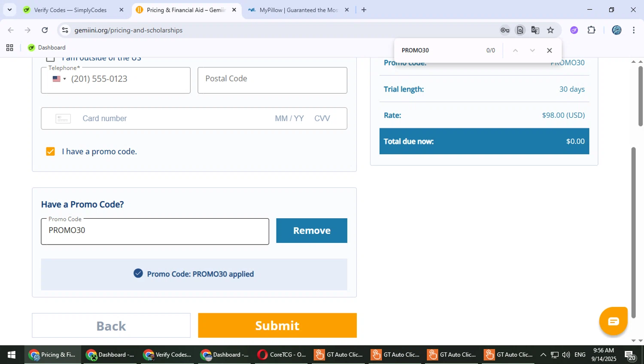Open network settings tray icon
This screenshot has height=364, width=644.
click(555, 355)
